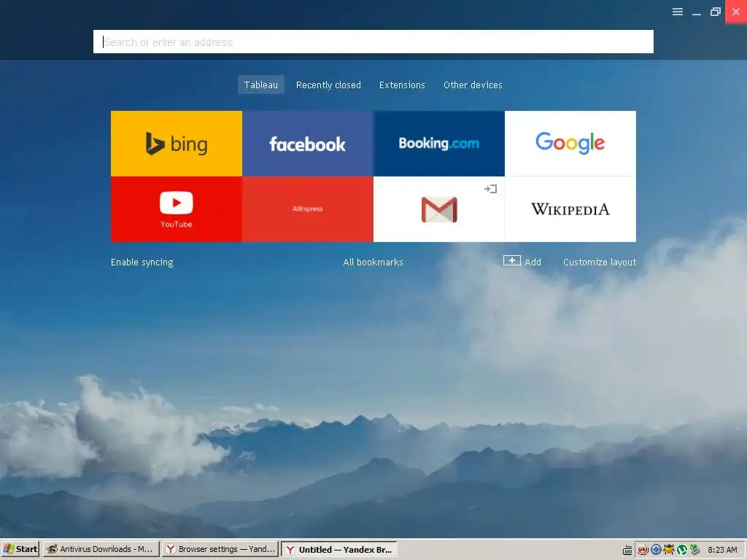Open the AliExpress tile
Viewport: 747px width, 560px height.
(x=308, y=209)
